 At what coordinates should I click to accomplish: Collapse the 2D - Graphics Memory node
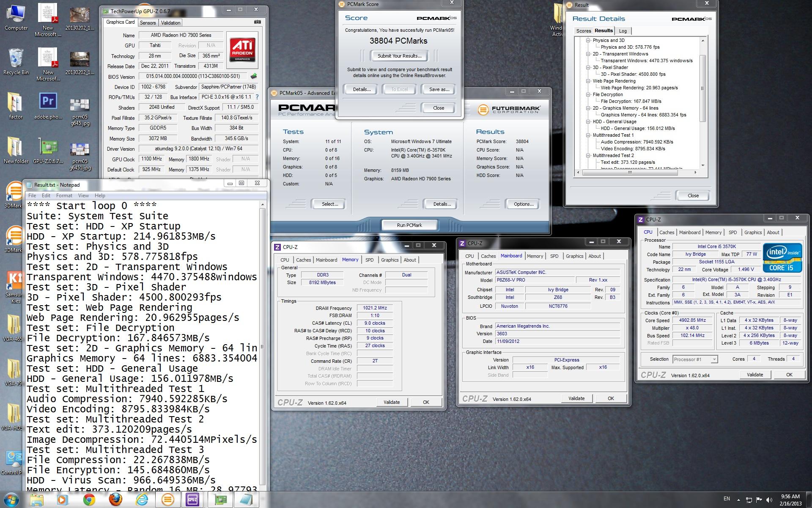[588, 108]
